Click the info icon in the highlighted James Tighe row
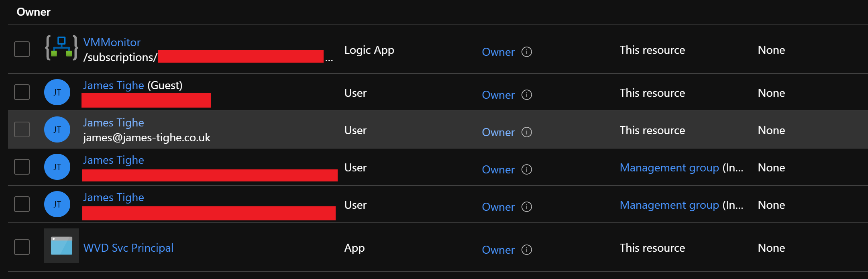 click(526, 132)
